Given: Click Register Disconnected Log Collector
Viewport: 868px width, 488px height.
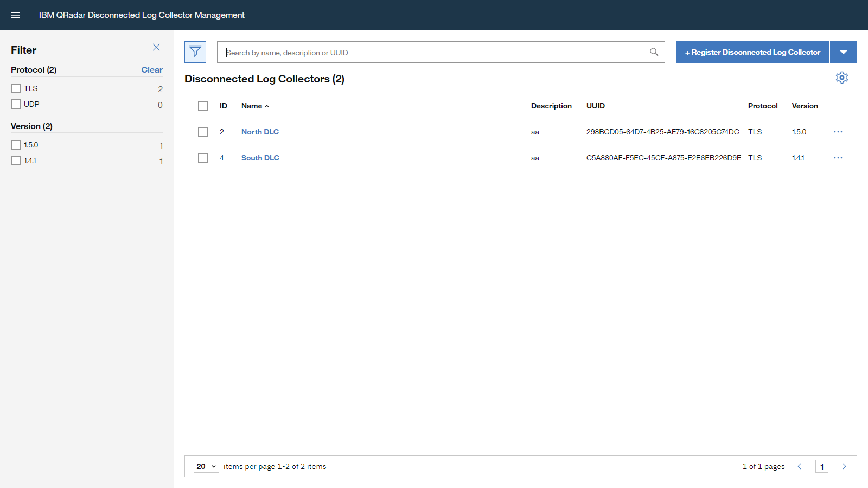Looking at the screenshot, I should (752, 52).
